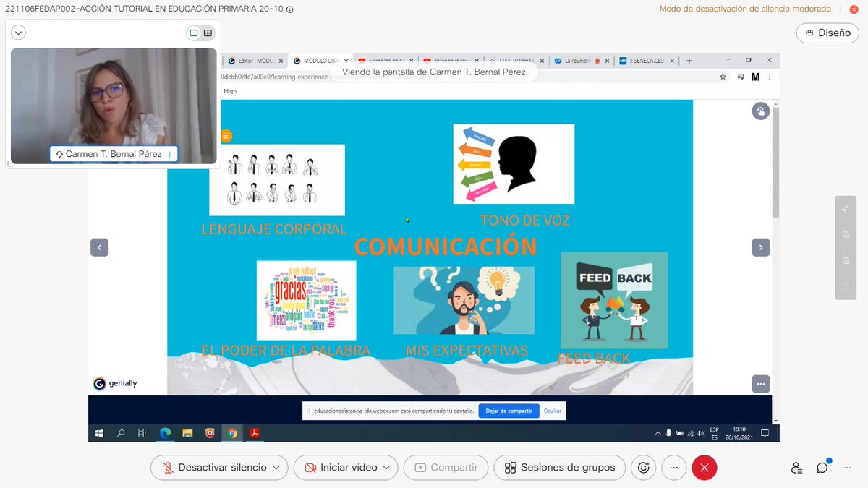Viewport: 868px width, 488px height.
Task: Open Sesiones de grupos
Action: (x=559, y=468)
